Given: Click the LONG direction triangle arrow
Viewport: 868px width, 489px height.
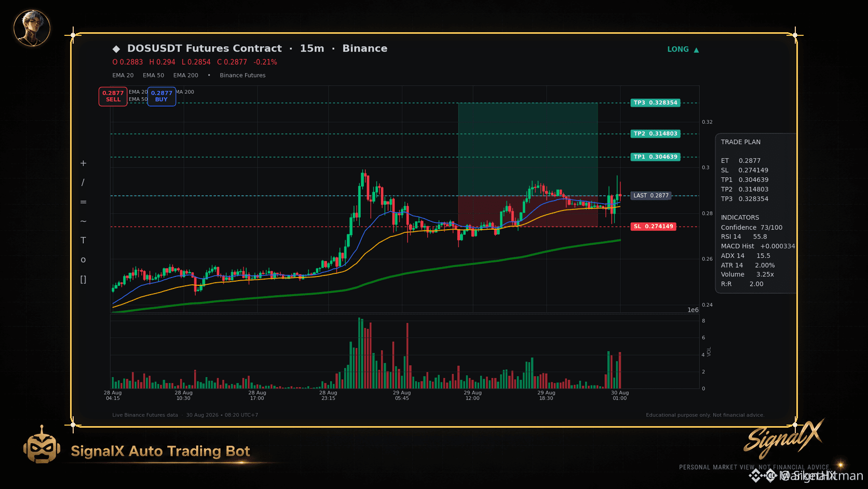Looking at the screenshot, I should [696, 50].
